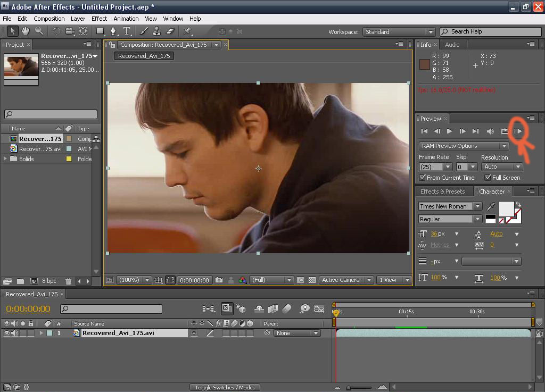Image resolution: width=545 pixels, height=392 pixels.
Task: Step forward one frame in Preview
Action: (463, 131)
